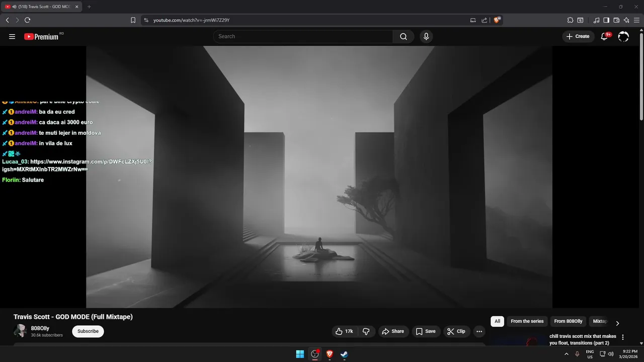644x362 pixels.
Task: Open the chill travis scott mix video title
Action: click(583, 339)
